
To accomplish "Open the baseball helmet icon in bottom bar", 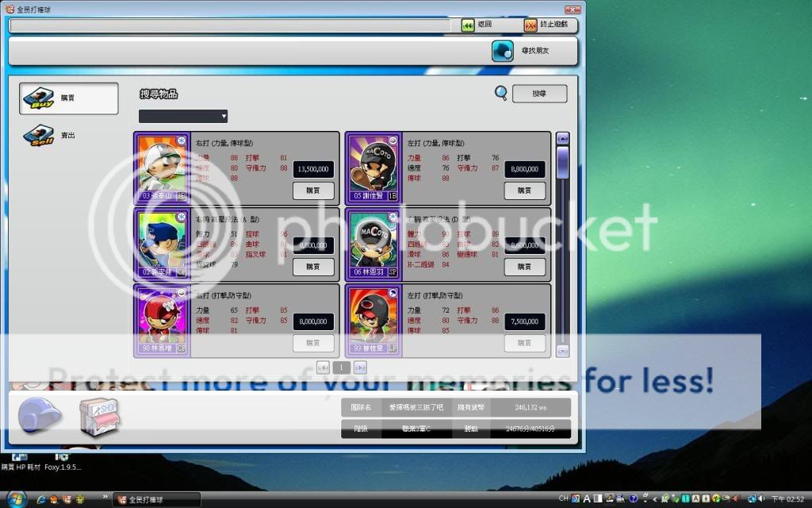I will [40, 414].
